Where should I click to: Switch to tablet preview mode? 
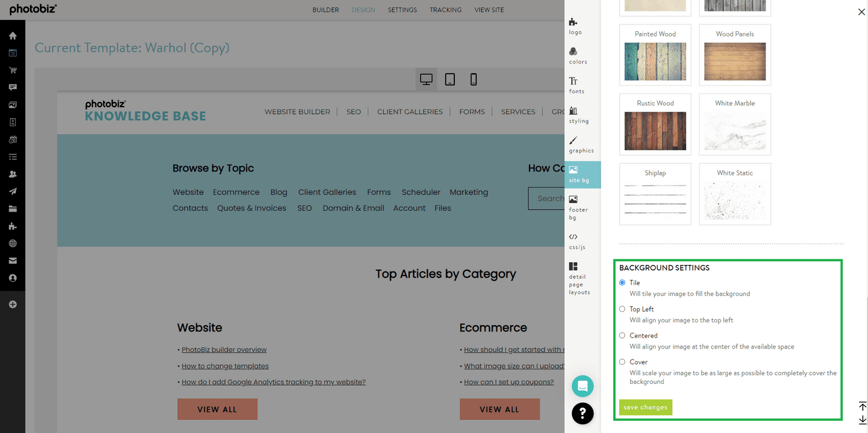(450, 79)
